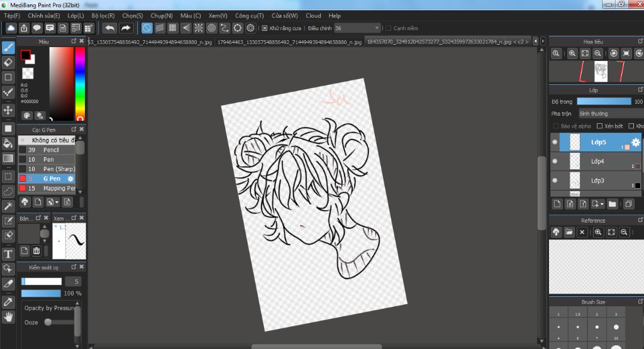Image resolution: width=644 pixels, height=349 pixels.
Task: Select the Mapping Pen brush
Action: pos(47,188)
